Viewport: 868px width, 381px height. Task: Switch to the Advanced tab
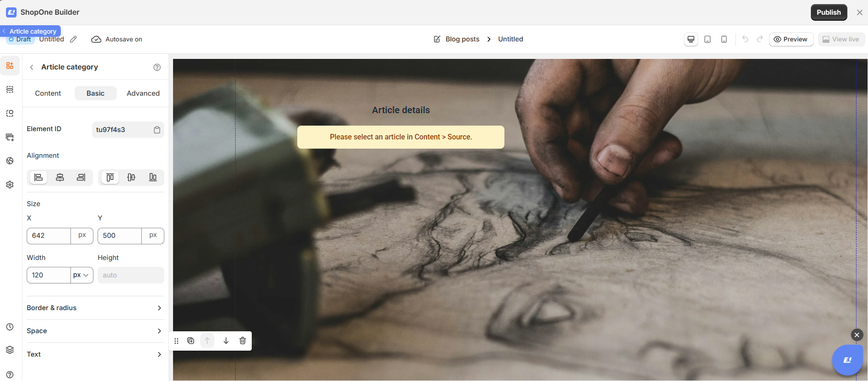click(143, 93)
